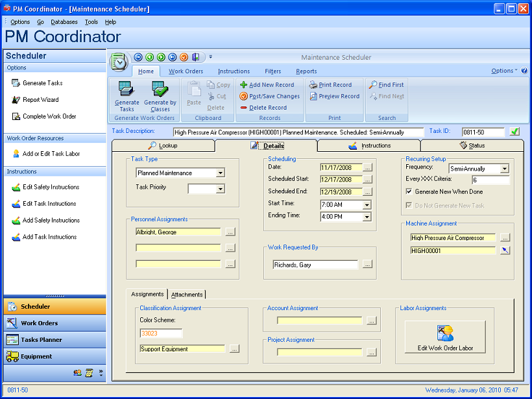532x399 pixels.
Task: Open the Task Type dropdown
Action: point(220,173)
